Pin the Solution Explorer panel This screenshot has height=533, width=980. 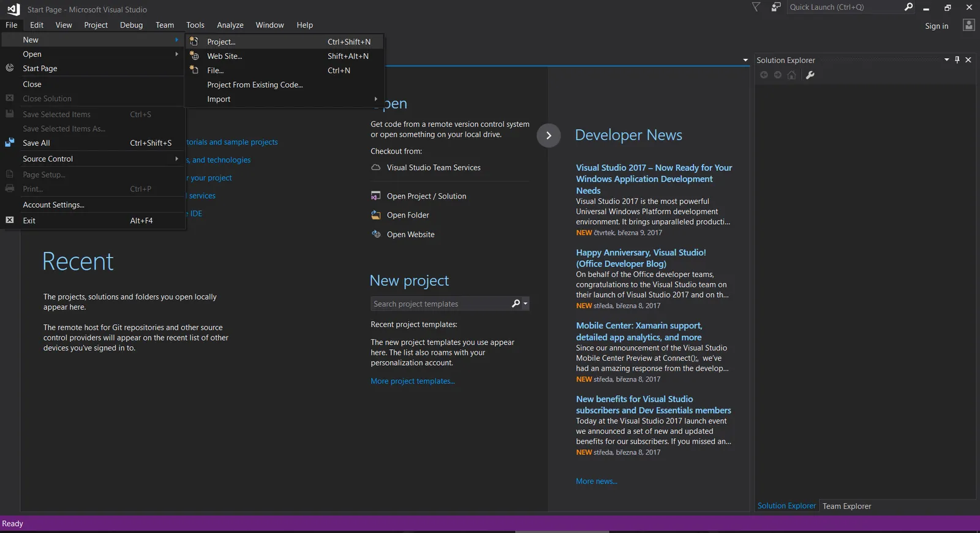pos(957,59)
